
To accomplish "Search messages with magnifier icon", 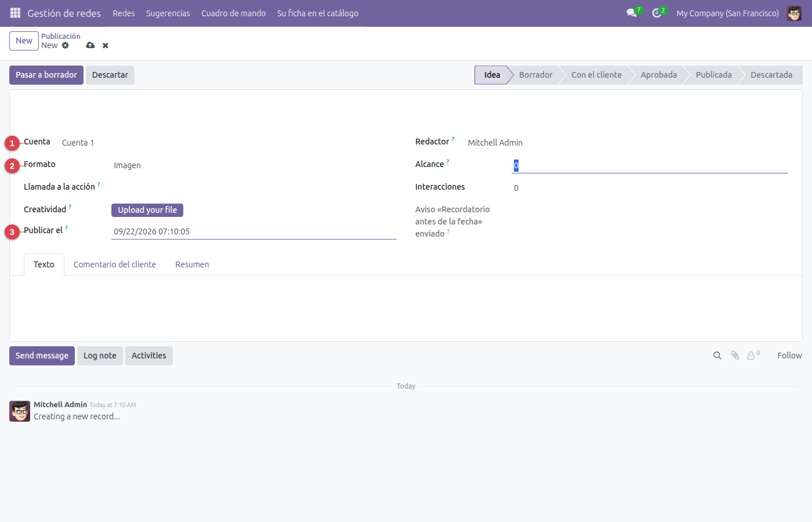I will pos(717,356).
